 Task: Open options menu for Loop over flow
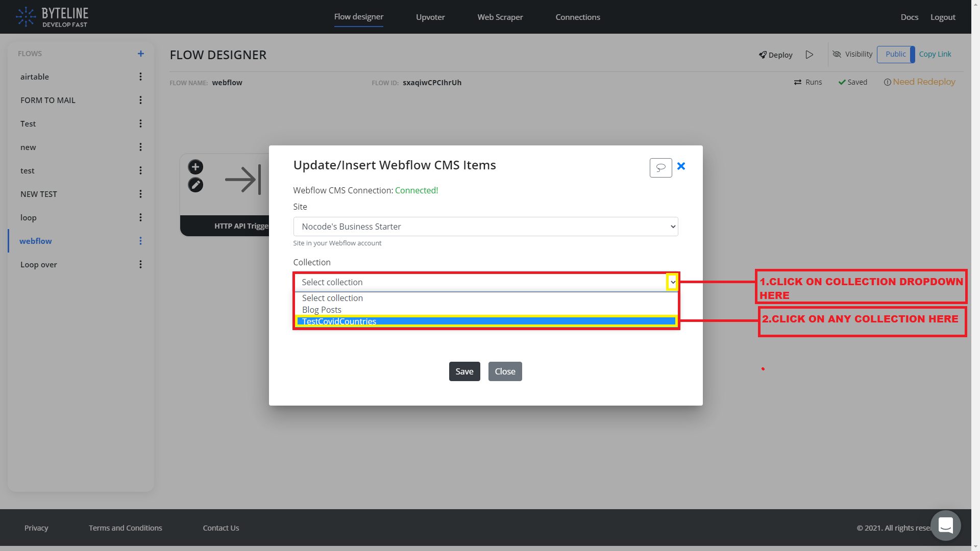(x=140, y=264)
